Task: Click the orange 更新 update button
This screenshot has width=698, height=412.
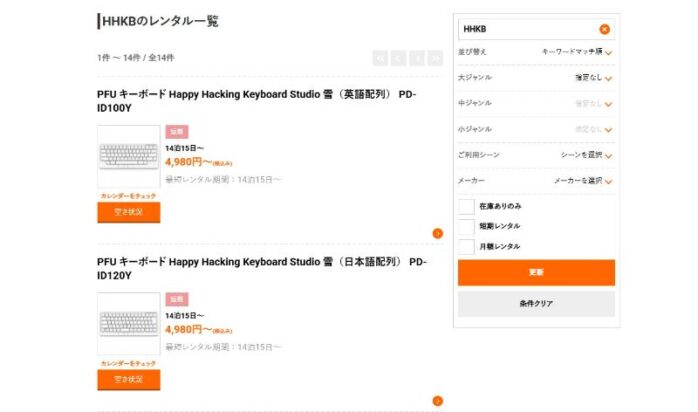Action: coord(536,273)
